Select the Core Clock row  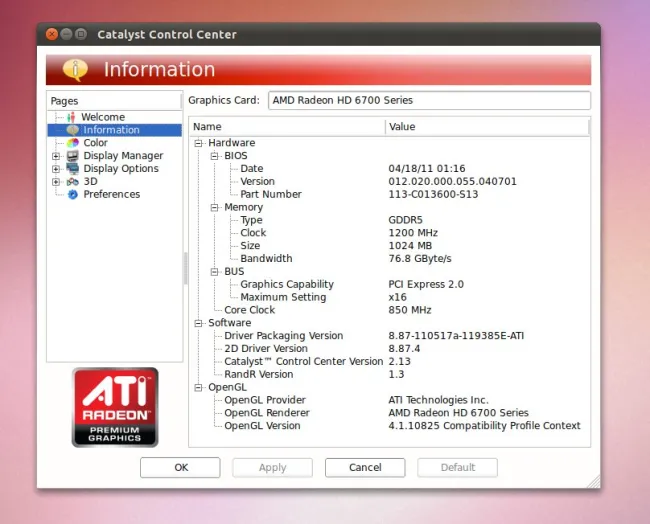[x=390, y=310]
